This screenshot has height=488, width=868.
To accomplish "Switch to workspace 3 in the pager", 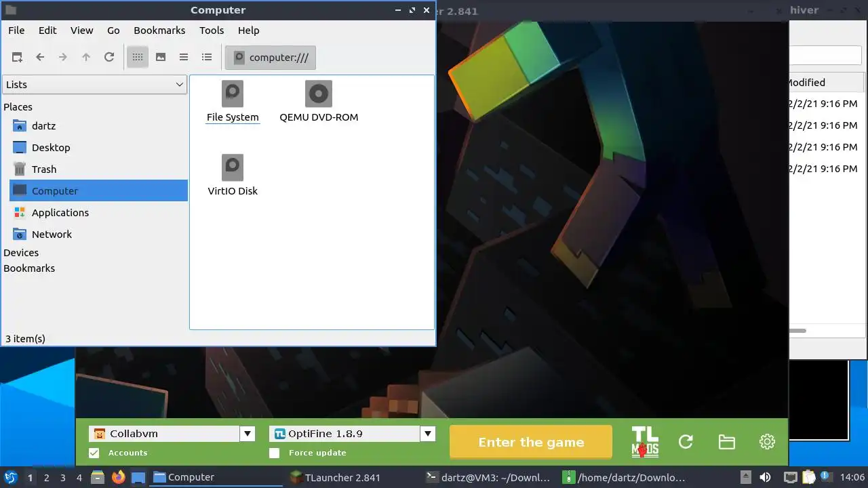I will (62, 478).
